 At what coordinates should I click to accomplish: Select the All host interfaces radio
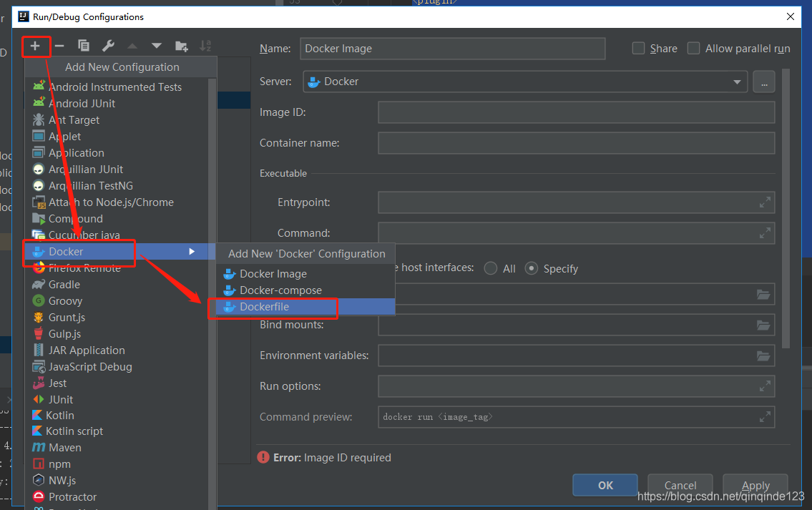tap(490, 268)
